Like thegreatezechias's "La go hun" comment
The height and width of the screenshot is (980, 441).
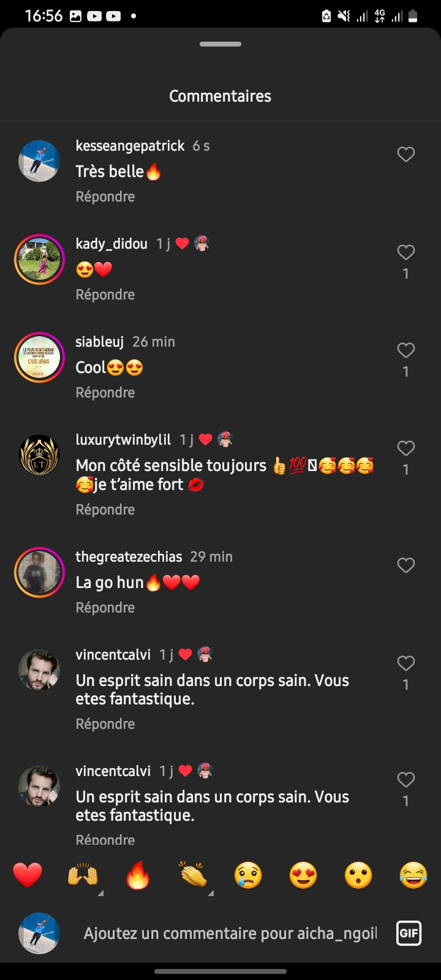pos(406,565)
